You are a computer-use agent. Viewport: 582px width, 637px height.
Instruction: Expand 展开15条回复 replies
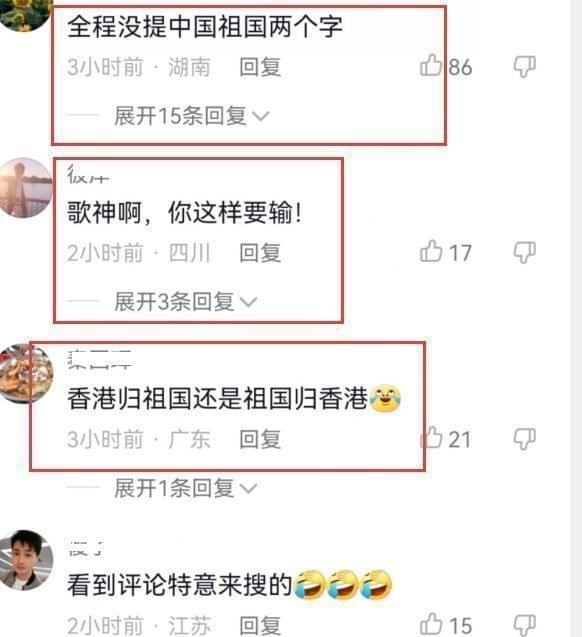click(192, 116)
